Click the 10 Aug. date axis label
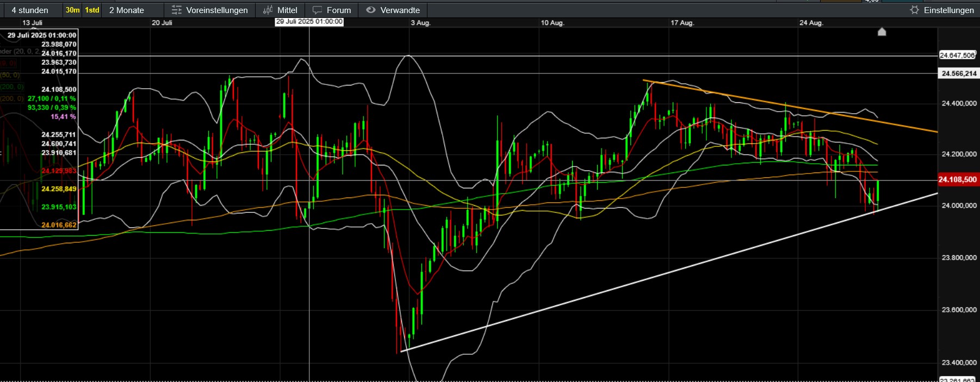 click(x=552, y=23)
